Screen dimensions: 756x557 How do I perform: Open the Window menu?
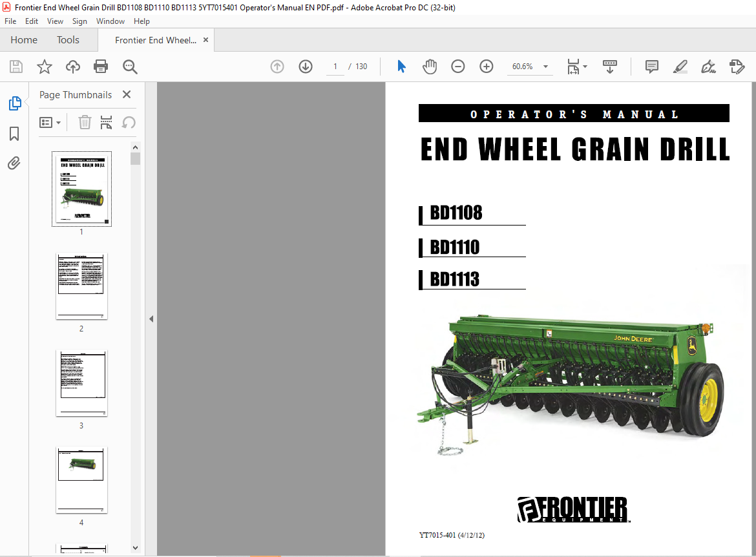(110, 21)
